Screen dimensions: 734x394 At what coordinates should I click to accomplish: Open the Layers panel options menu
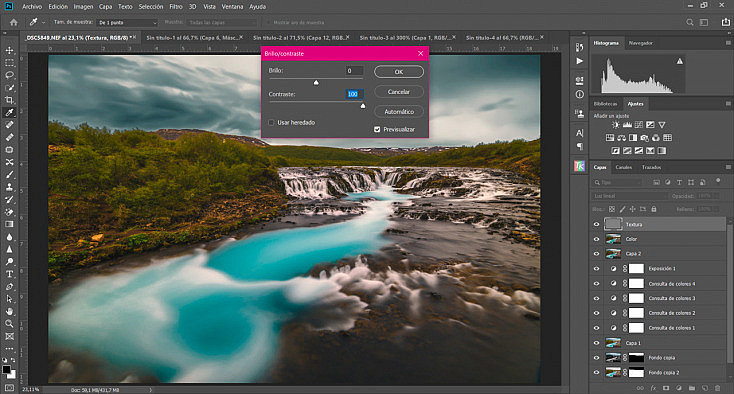(728, 167)
